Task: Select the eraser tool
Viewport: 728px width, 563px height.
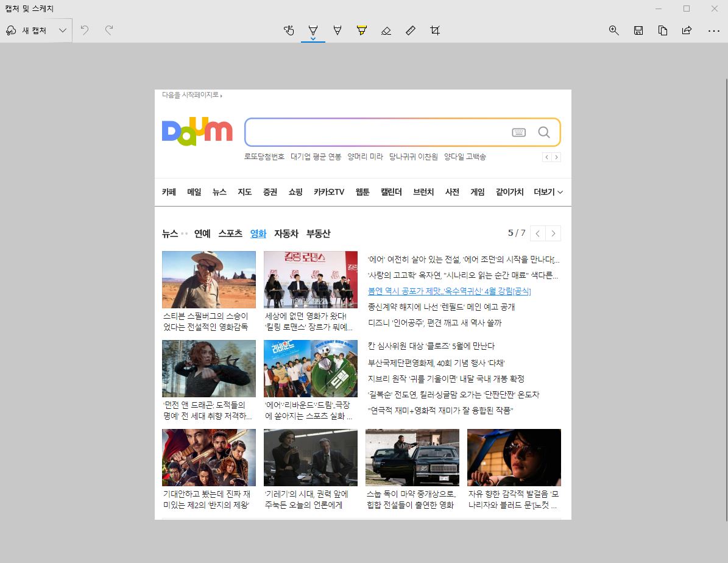Action: [386, 30]
